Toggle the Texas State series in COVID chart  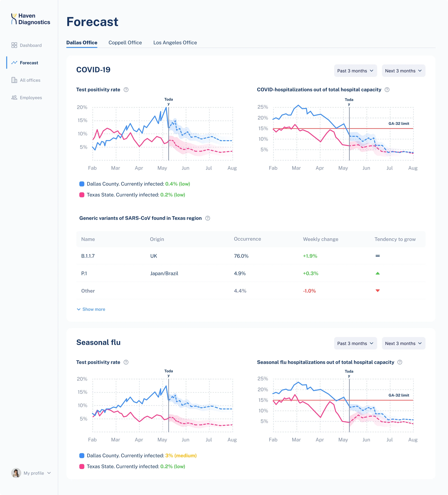[82, 195]
